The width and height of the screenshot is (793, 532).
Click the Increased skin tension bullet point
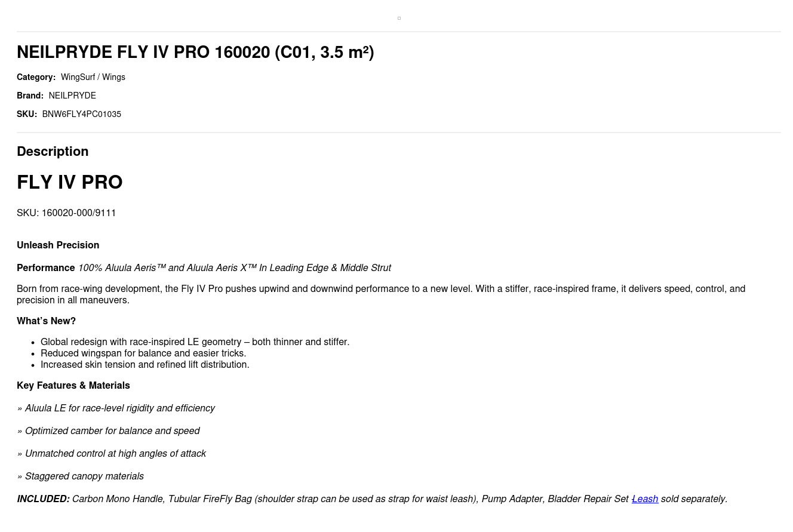(x=145, y=365)
